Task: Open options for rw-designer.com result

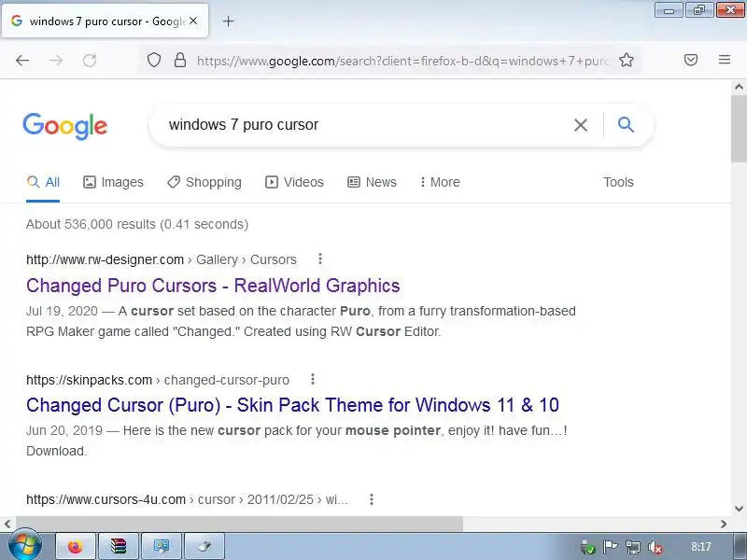Action: click(320, 259)
